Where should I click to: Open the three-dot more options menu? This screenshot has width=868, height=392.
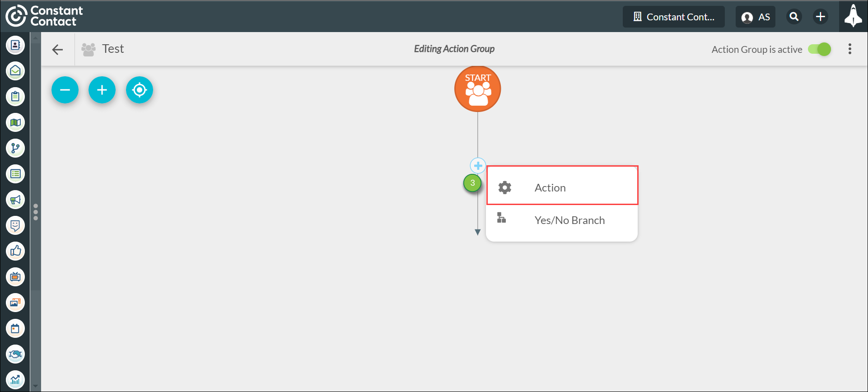click(850, 49)
